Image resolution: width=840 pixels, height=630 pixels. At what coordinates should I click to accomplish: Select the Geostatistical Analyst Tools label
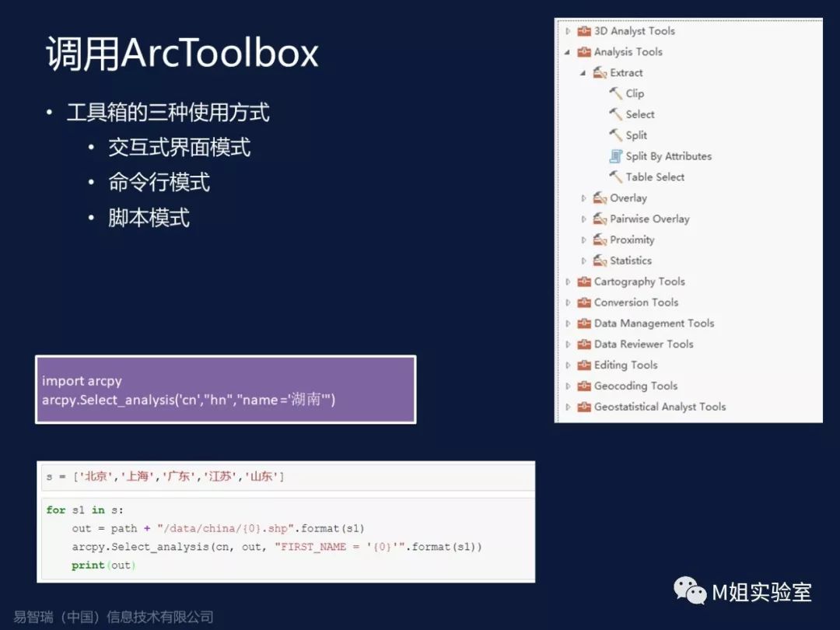[660, 407]
